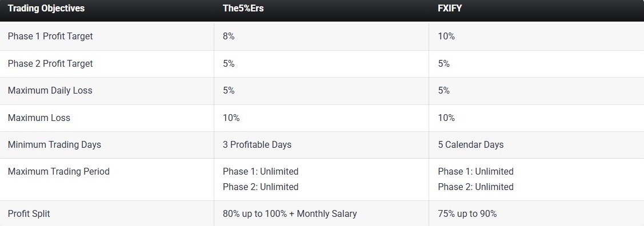Click FXIFY Phase 2: Unlimited text
This screenshot has height=226, width=644.
coord(476,187)
